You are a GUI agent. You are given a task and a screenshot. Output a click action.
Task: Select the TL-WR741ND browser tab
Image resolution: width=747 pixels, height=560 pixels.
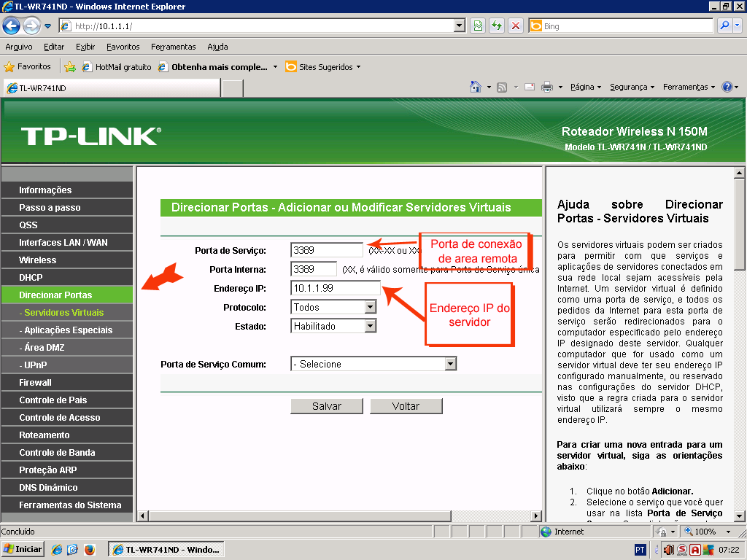[x=112, y=88]
